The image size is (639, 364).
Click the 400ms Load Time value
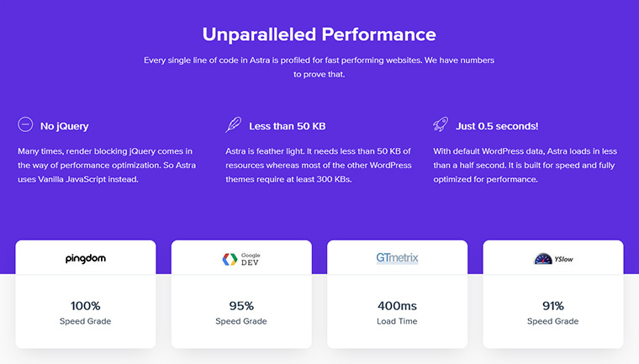point(397,305)
